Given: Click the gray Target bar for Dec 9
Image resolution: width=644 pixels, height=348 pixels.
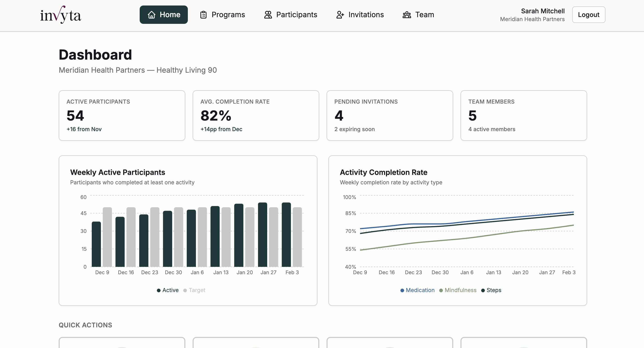Looking at the screenshot, I should click(107, 237).
